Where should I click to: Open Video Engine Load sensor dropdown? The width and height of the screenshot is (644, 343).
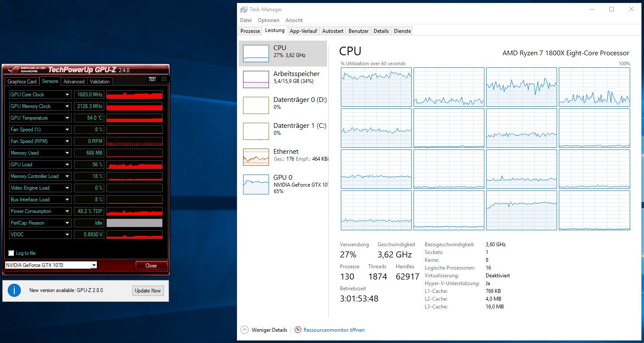67,188
